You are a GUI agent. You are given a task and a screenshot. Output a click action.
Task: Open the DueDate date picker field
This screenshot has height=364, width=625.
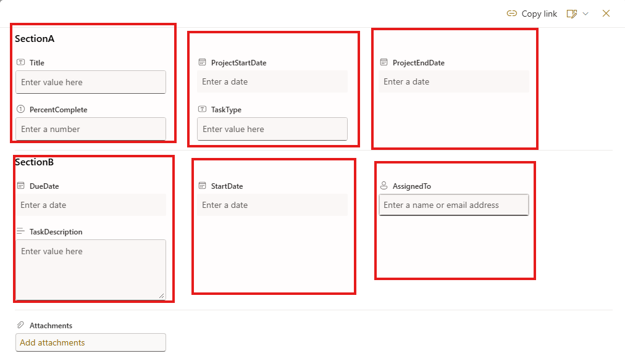91,205
